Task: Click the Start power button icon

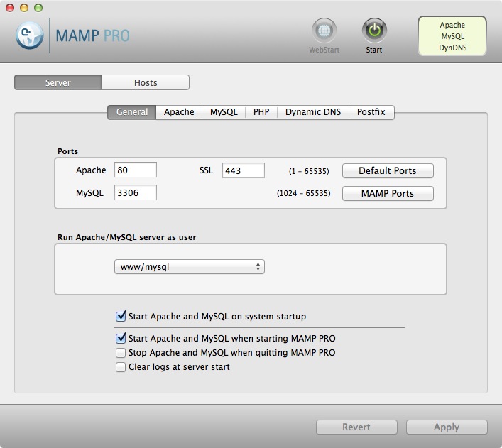Action: [x=374, y=31]
